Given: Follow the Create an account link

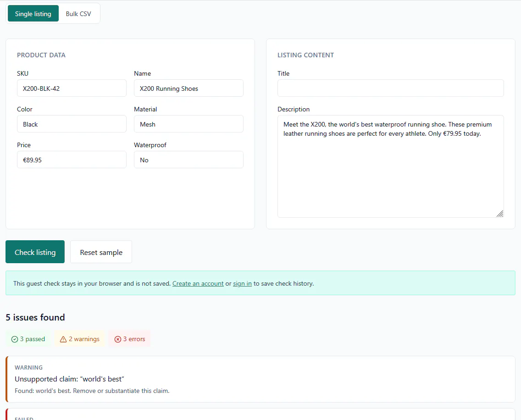Looking at the screenshot, I should point(198,283).
